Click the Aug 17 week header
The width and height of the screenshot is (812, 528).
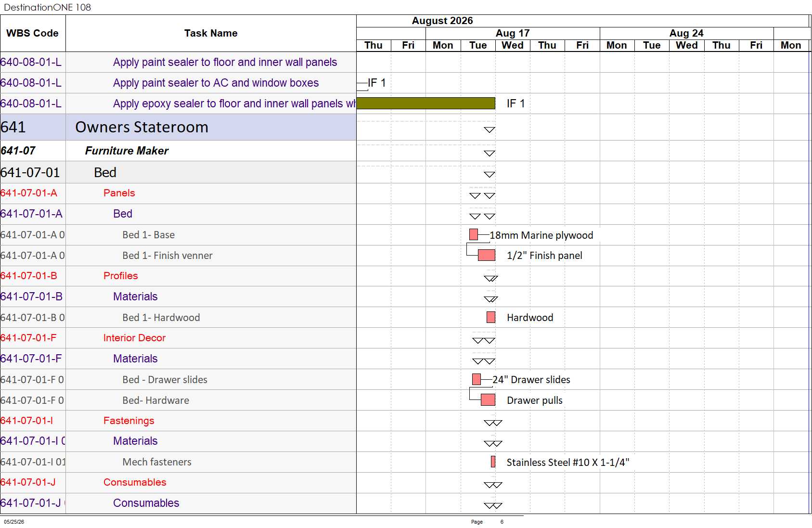point(513,33)
